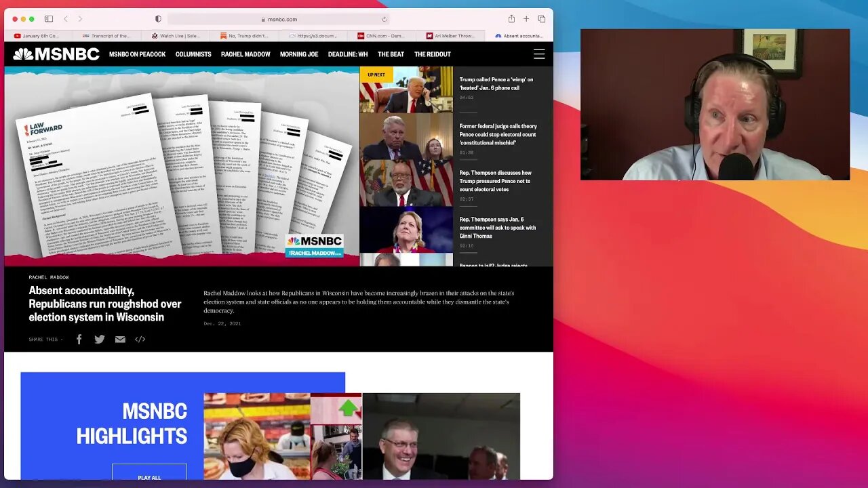Switch to the Ari Melber Throw... tab
Screen dimensions: 868x488
450,35
